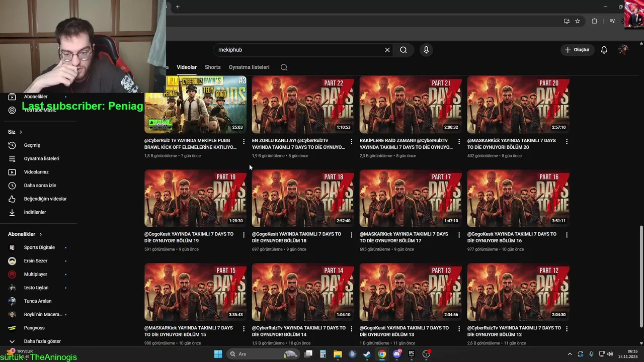Open options menu for BÖLÜM 16 video

click(567, 235)
